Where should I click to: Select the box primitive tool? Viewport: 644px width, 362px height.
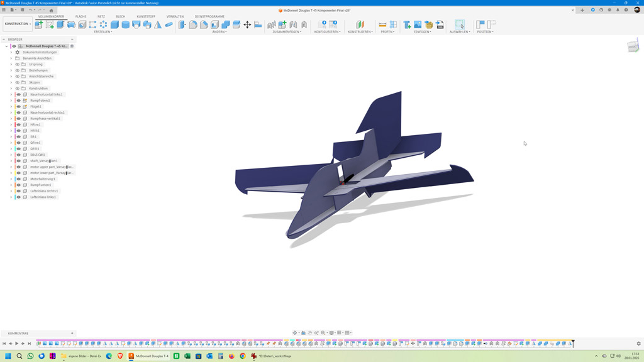114,25
